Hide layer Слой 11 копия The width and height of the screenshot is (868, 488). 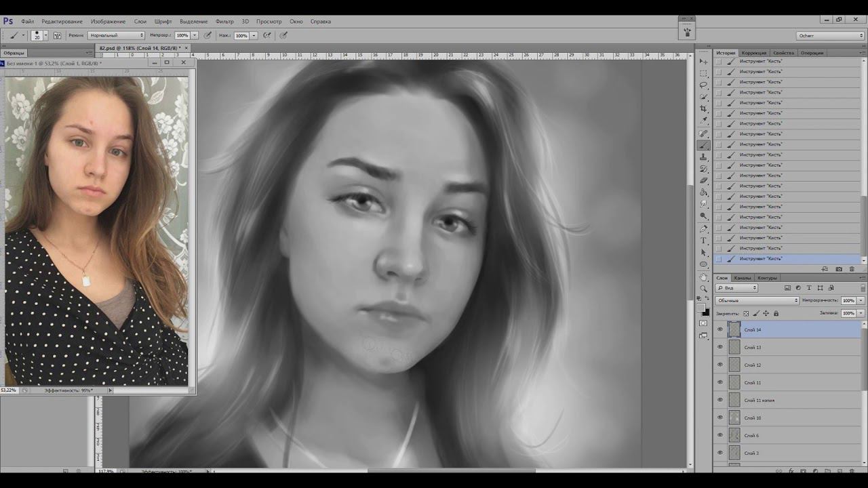pyautogui.click(x=720, y=400)
